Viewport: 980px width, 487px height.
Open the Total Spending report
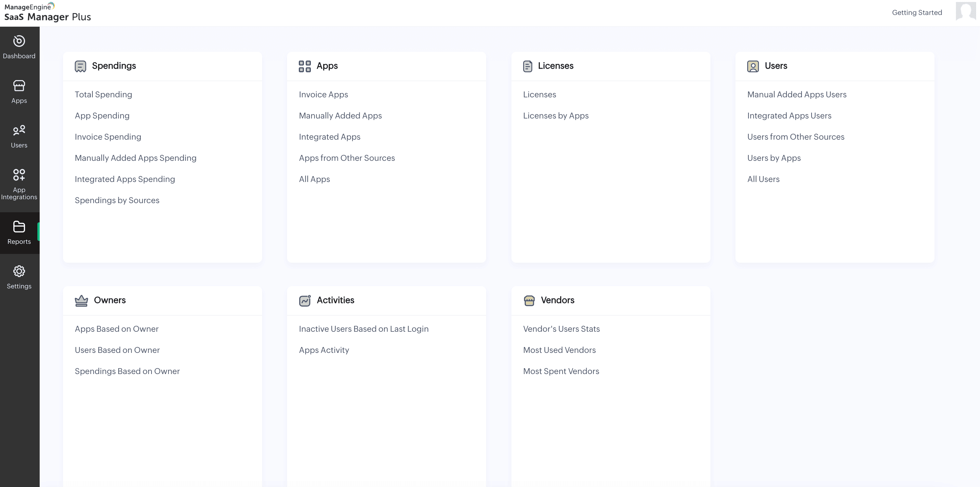tap(103, 94)
